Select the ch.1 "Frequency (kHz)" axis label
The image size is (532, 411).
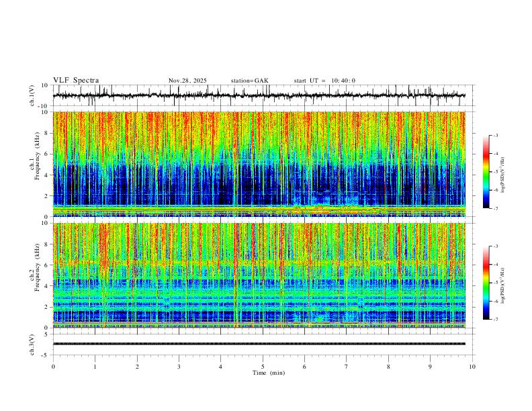pos(38,156)
